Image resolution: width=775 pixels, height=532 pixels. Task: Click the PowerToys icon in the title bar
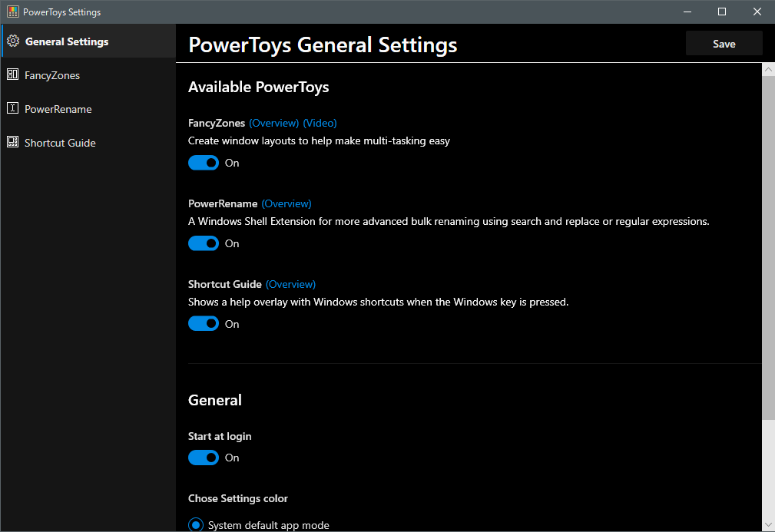(12, 12)
